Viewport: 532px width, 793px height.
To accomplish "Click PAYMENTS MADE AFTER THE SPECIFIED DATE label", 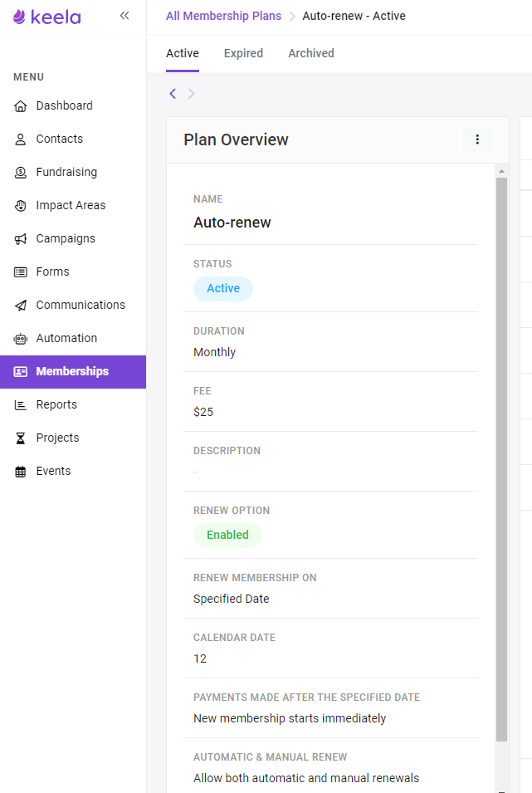I will [x=306, y=698].
